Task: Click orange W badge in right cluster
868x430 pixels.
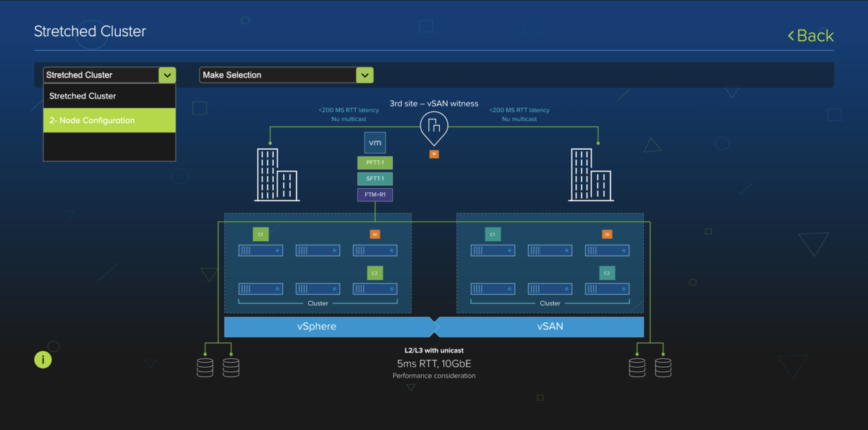Action: (x=607, y=234)
